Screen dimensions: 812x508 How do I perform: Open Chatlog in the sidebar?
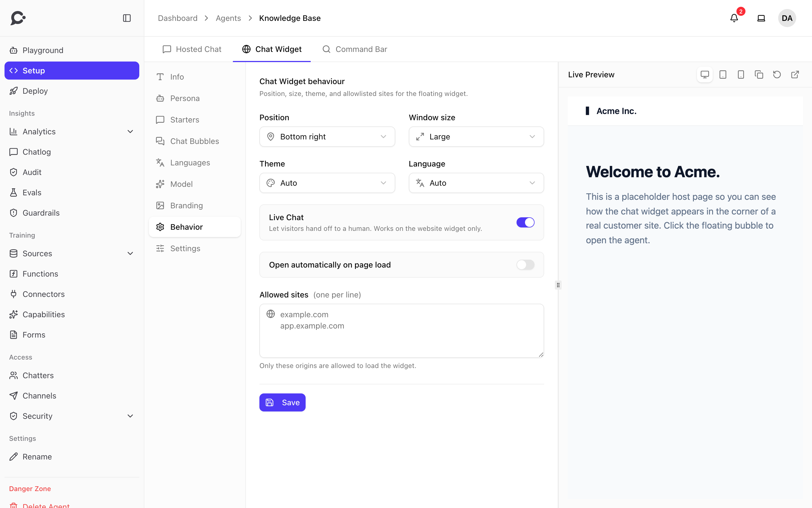[72, 152]
